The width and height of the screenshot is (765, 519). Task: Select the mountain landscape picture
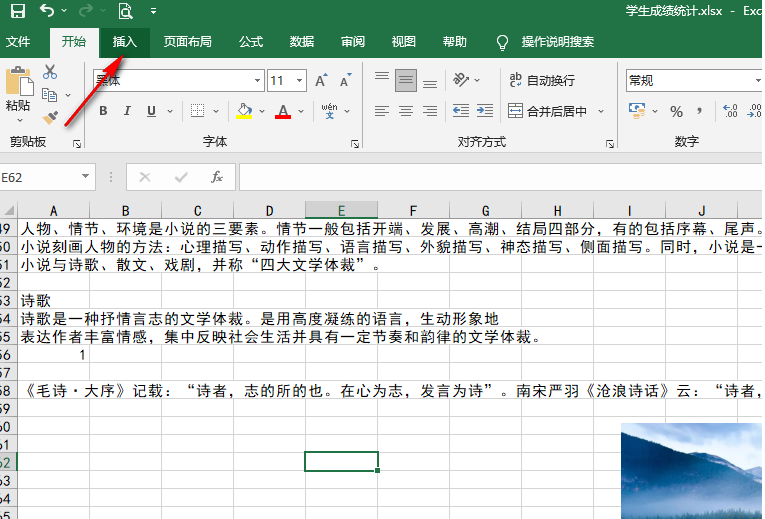coord(691,471)
